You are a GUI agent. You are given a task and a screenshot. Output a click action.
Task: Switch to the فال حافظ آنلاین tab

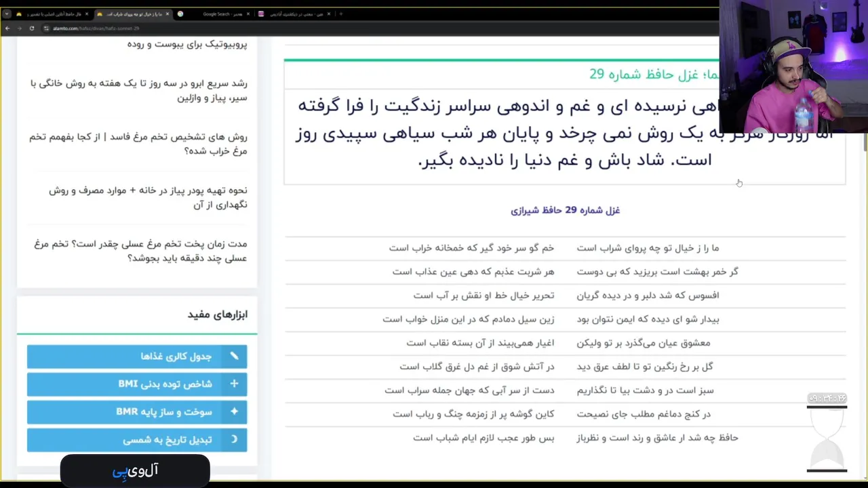(x=52, y=14)
